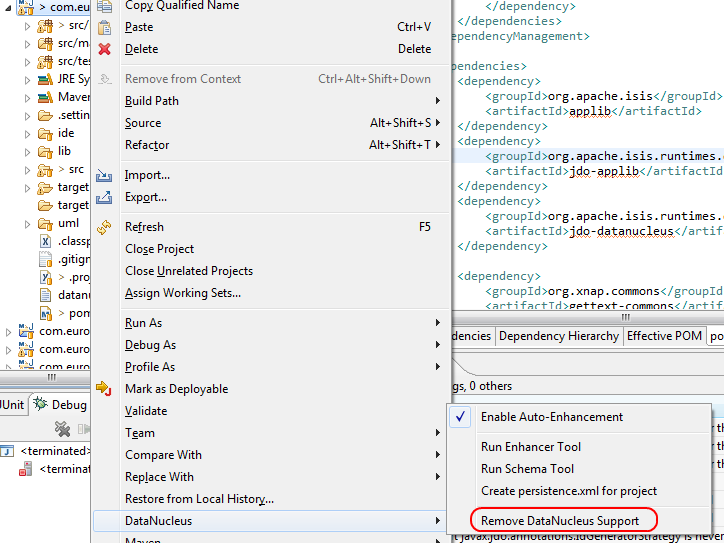Screen dimensions: 724x543
Task: Click the Refresh icon in context menu
Action: point(104,227)
